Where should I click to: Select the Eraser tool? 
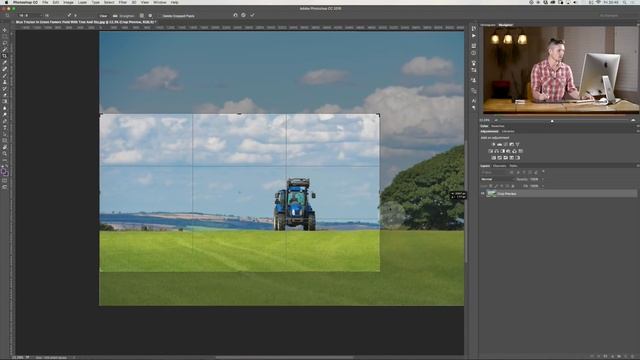5,95
